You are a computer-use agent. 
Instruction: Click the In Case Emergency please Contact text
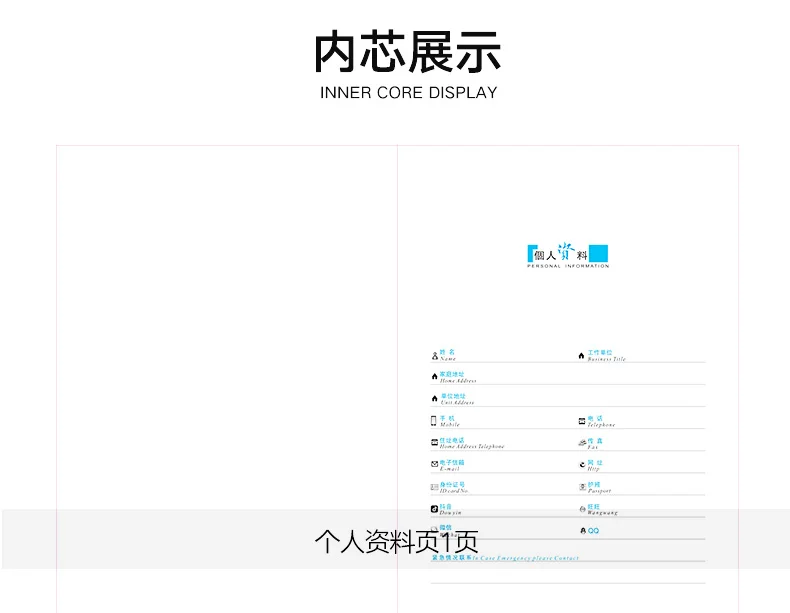coord(525,558)
